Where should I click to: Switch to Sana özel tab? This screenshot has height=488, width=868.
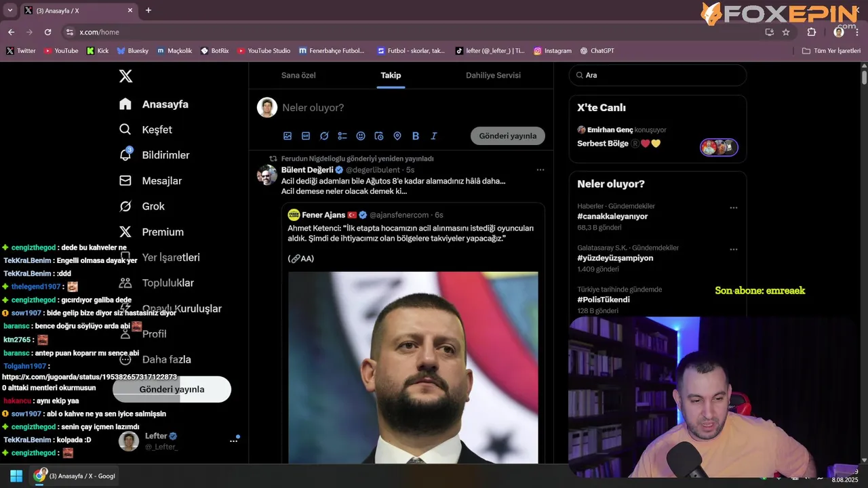pyautogui.click(x=299, y=75)
